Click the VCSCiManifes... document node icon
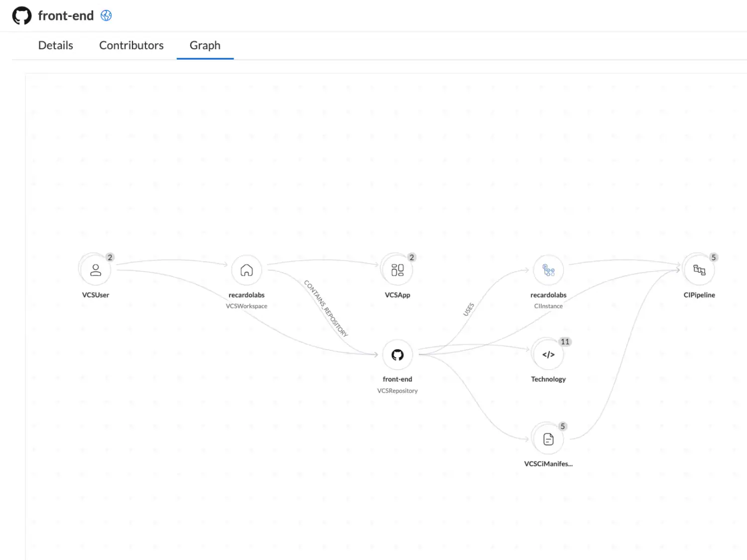Screen dimensions: 747x560 coord(548,439)
